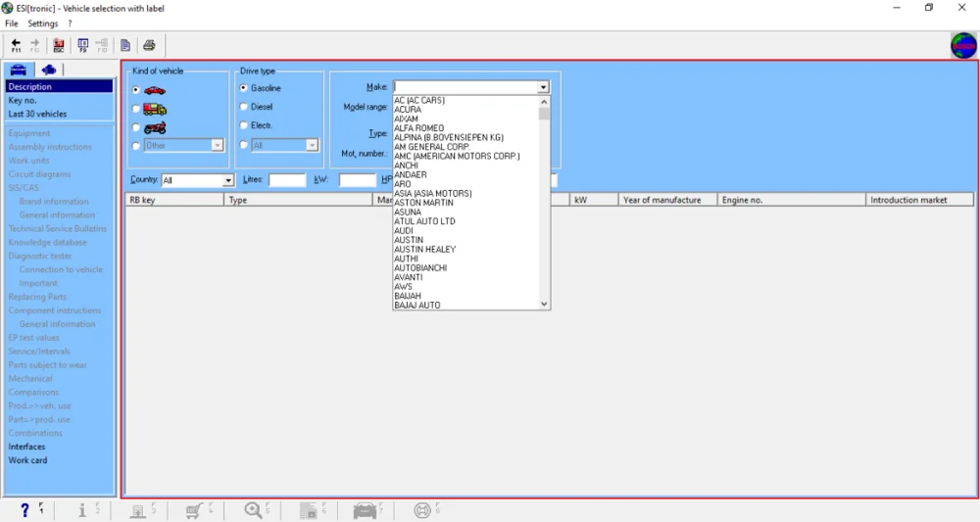Select Description in the sidebar
Screen dimensions: 980x522
click(x=60, y=87)
